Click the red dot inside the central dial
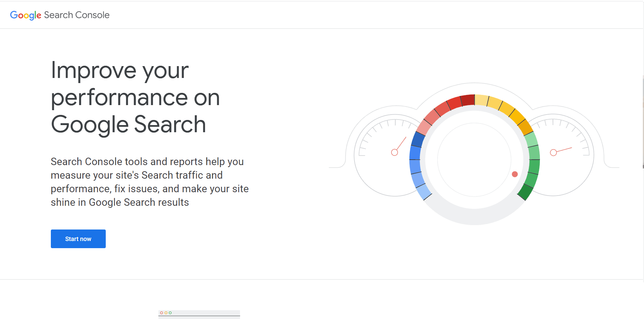 [515, 174]
